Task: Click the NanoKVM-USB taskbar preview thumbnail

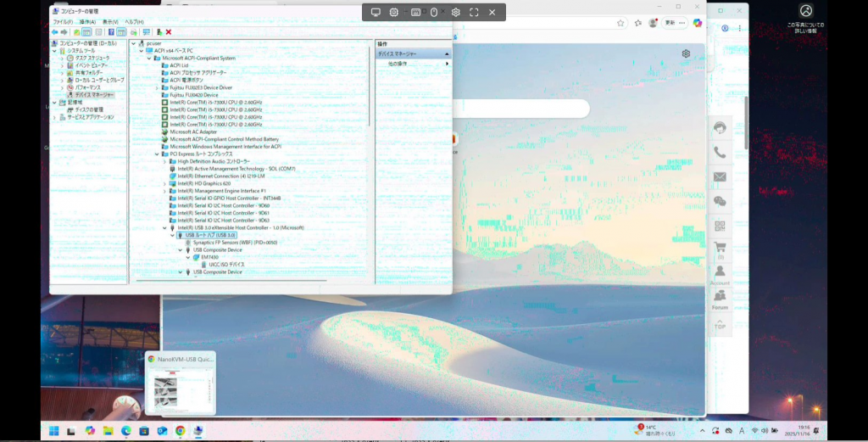Action: pos(180,389)
